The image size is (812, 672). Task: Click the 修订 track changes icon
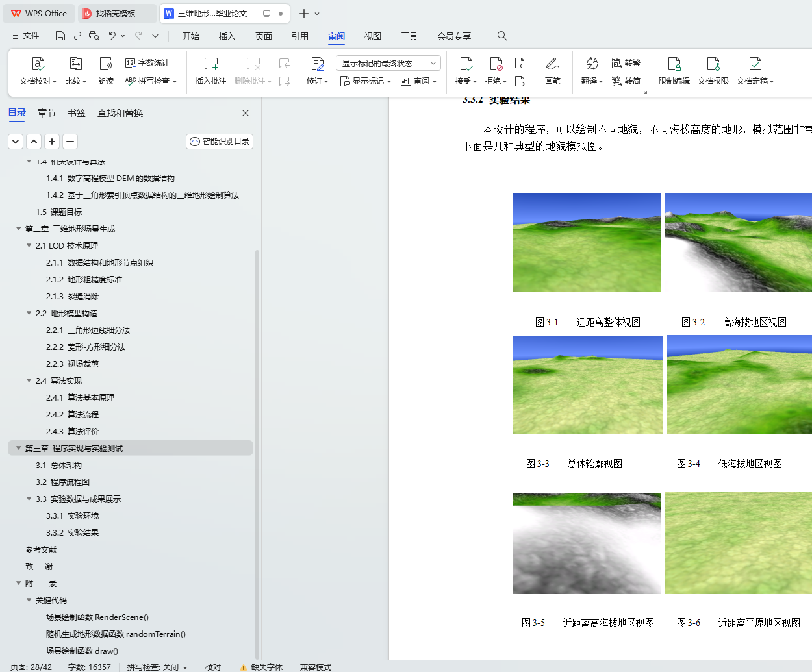point(317,64)
